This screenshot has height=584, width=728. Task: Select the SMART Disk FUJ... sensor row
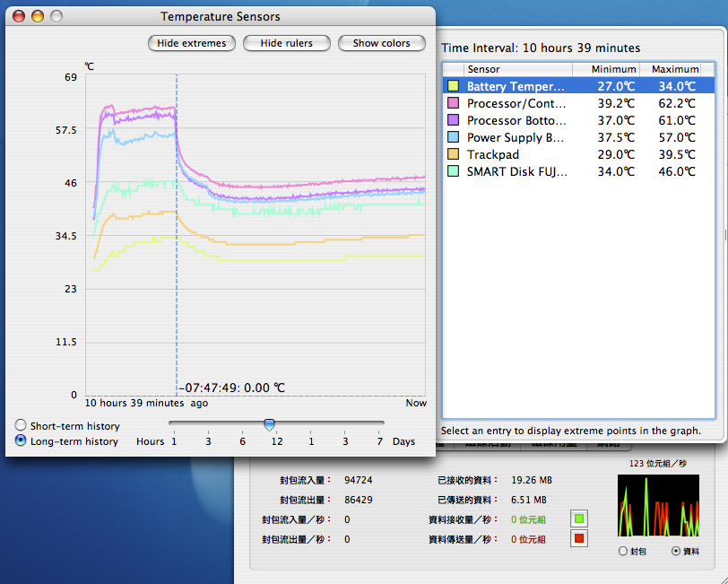click(x=578, y=171)
